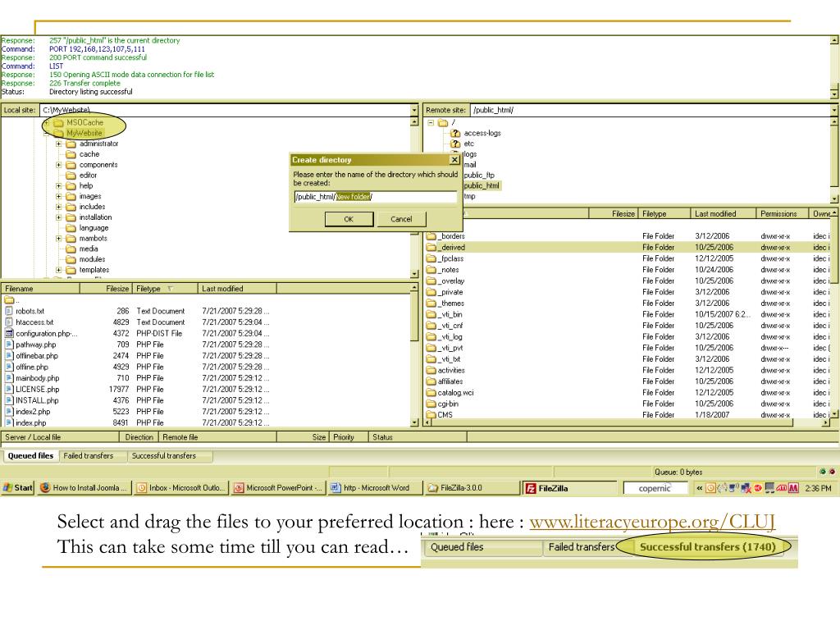Click the index.php file icon
The image size is (840, 630).
[x=8, y=422]
